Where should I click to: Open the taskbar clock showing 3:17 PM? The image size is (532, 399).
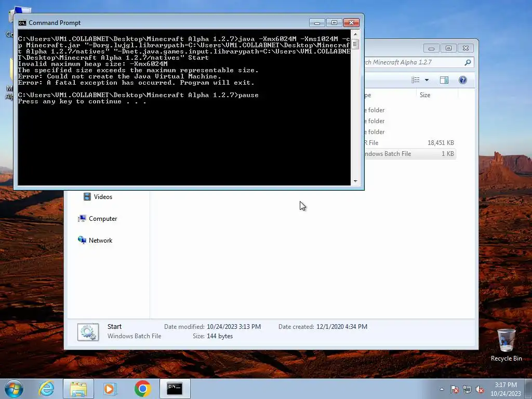[506, 389]
